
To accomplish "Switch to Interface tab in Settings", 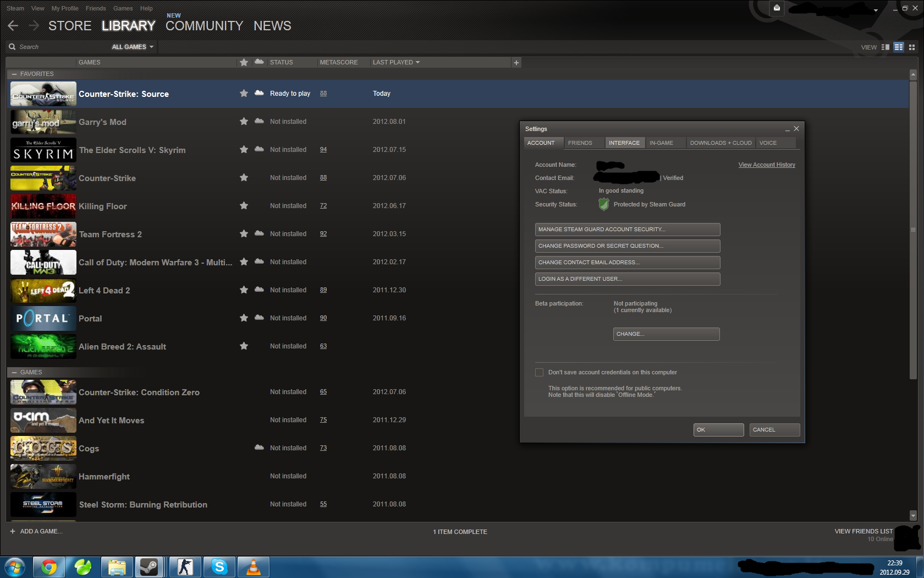I will point(624,143).
